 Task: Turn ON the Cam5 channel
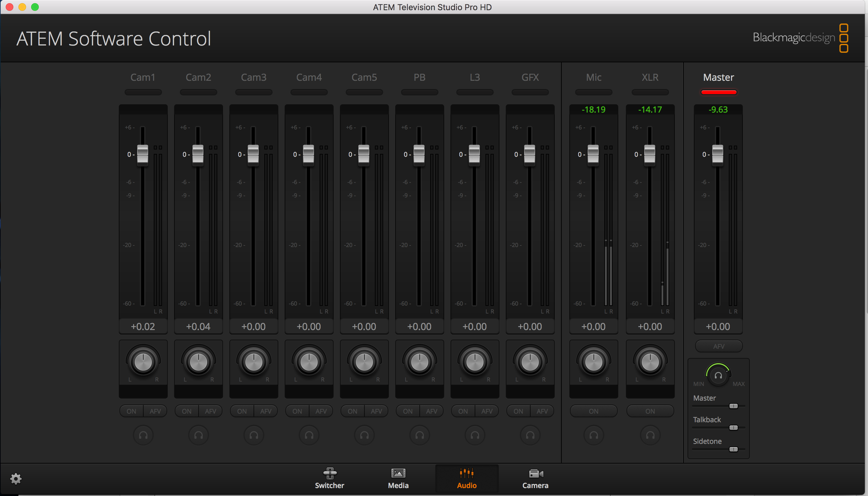[353, 411]
